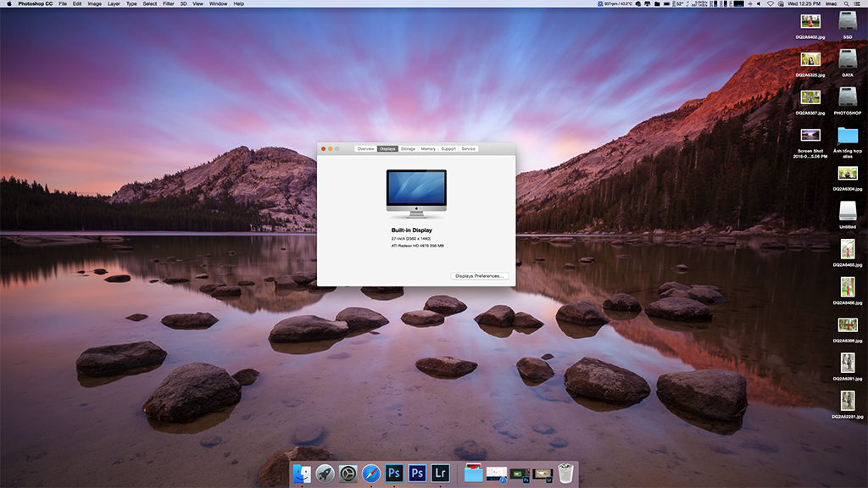Open Finder from the Dock

pos(302,474)
